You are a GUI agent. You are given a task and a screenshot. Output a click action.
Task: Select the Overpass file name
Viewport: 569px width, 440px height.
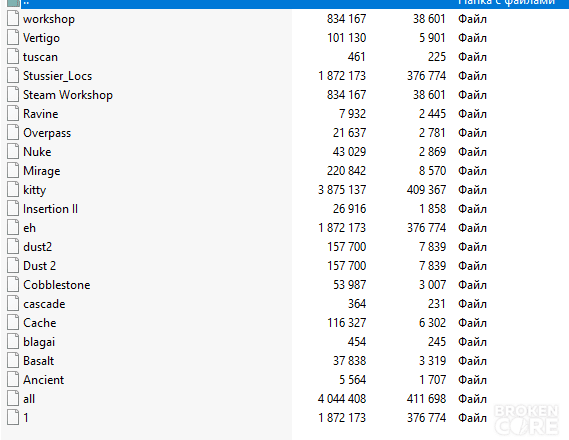click(47, 133)
